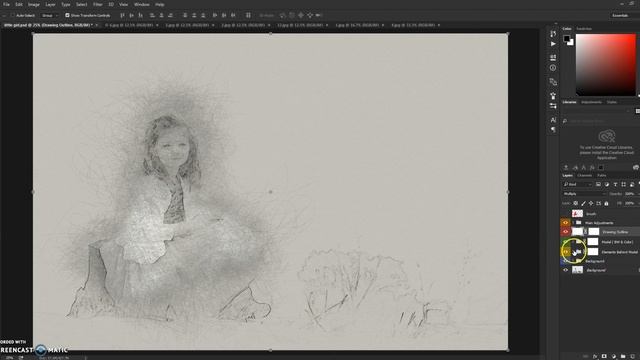The width and height of the screenshot is (640, 360).
Task: Lock layer position icon
Action: point(591,203)
